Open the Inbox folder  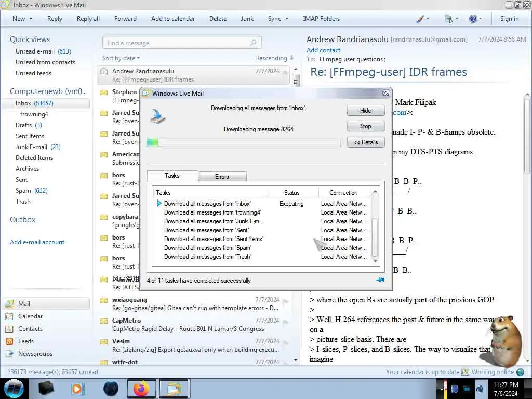(x=46, y=103)
